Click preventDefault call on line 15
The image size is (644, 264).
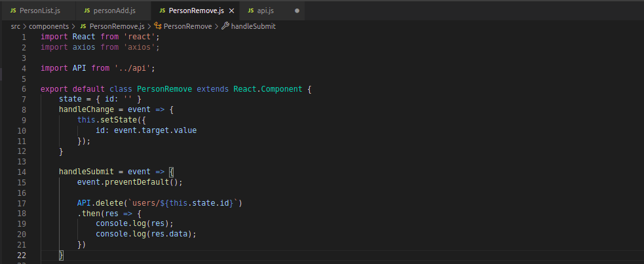[x=137, y=182]
